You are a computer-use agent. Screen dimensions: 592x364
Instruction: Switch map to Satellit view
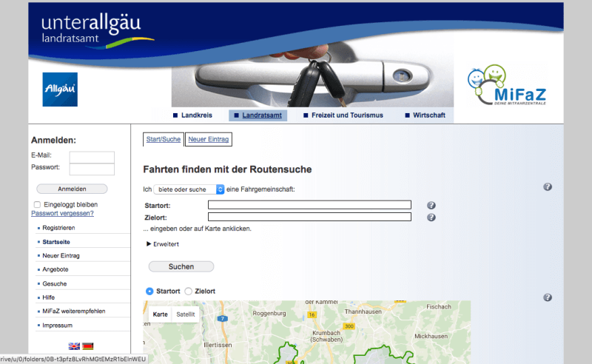click(186, 314)
